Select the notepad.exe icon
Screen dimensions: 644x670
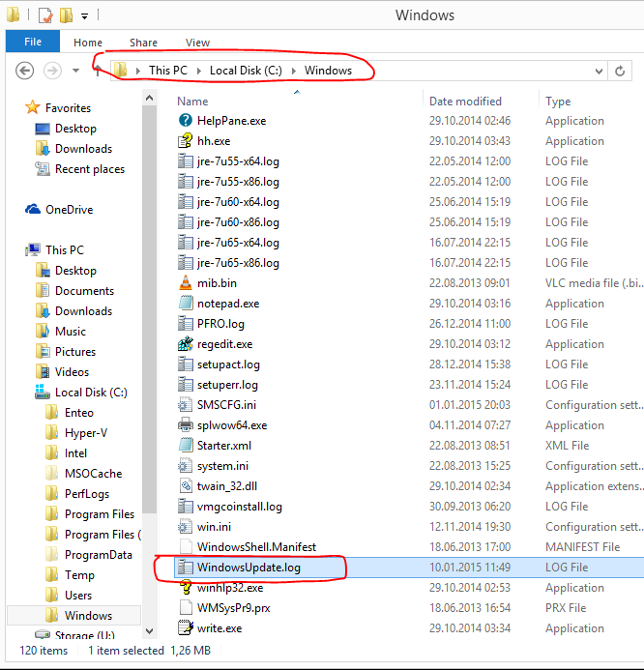click(x=186, y=304)
